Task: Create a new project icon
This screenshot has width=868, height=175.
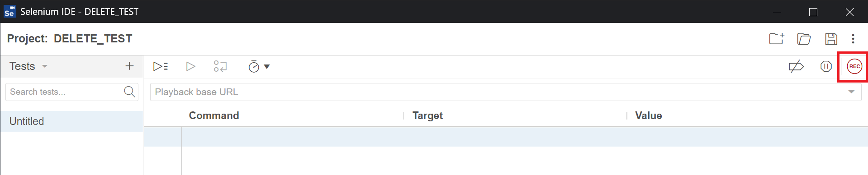Action: point(777,39)
